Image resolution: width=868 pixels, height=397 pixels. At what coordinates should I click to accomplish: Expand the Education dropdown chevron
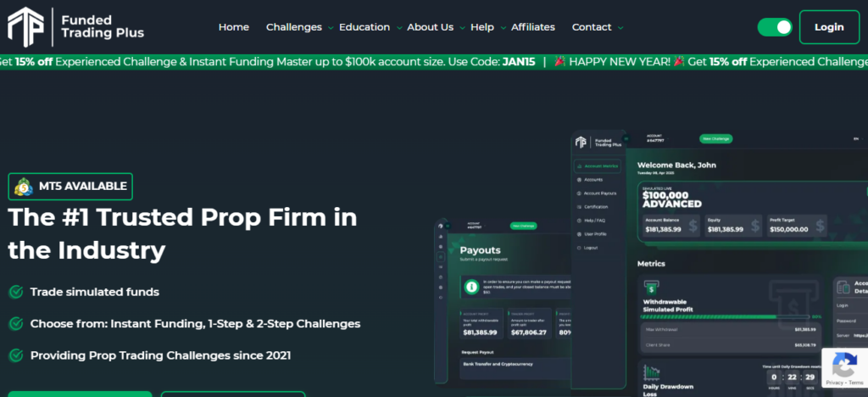click(x=399, y=28)
